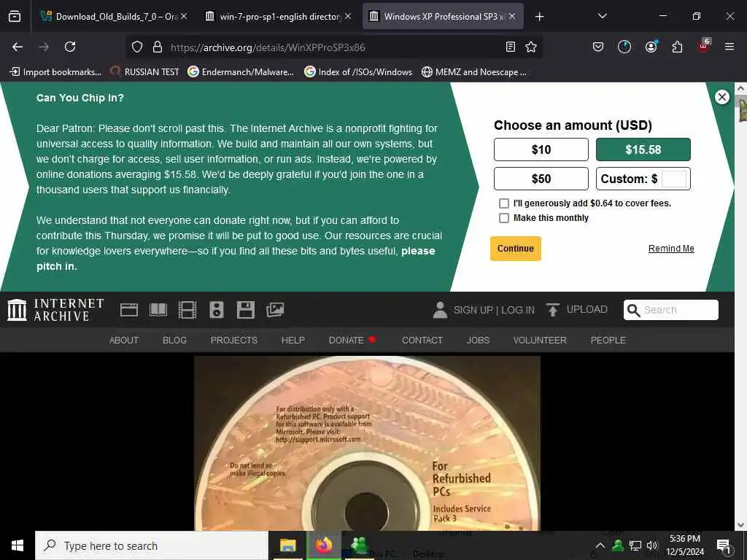Open ABOUT in archive navigation

point(124,340)
